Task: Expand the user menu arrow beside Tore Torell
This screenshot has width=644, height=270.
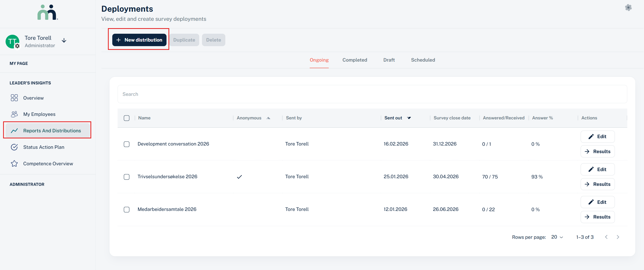Action: [64, 41]
